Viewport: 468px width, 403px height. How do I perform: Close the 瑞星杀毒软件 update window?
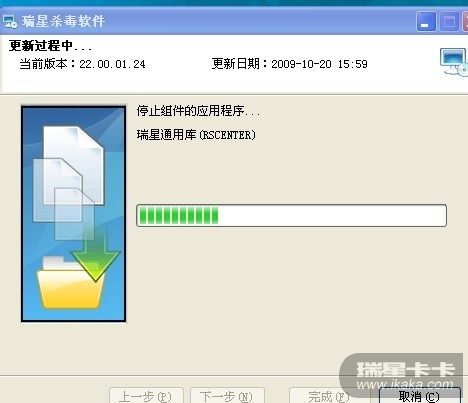(465, 22)
